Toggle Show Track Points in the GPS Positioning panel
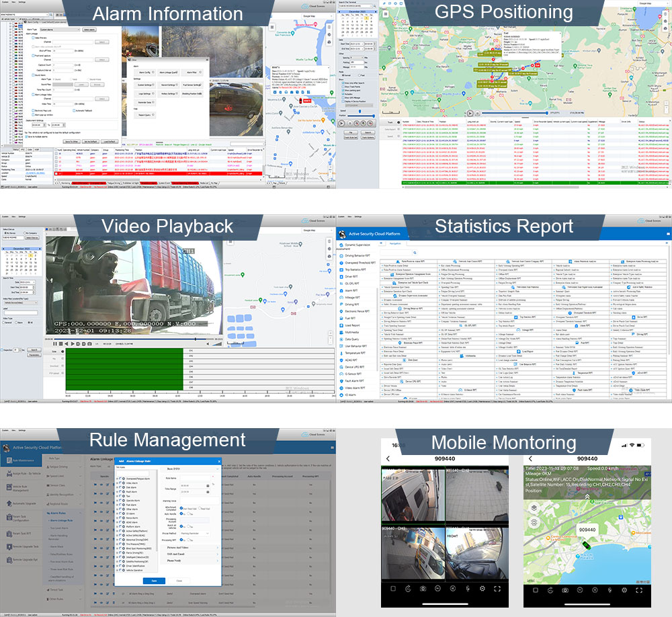Image resolution: width=672 pixels, height=617 pixels. click(343, 87)
